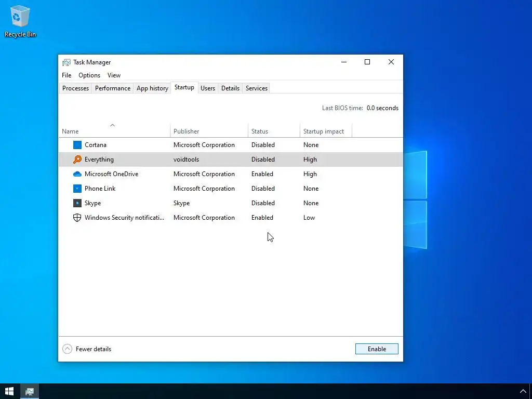
Task: Sort by the Publisher column header
Action: click(x=209, y=131)
